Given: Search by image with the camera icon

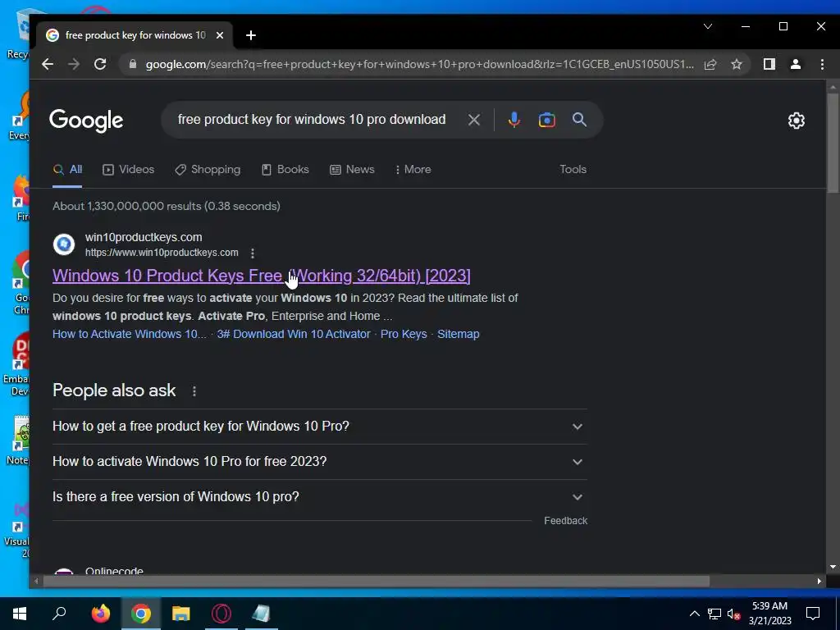Looking at the screenshot, I should coord(546,120).
